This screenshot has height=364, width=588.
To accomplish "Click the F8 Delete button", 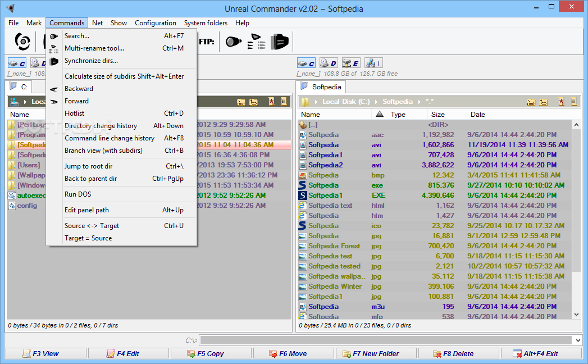I will coord(459,353).
